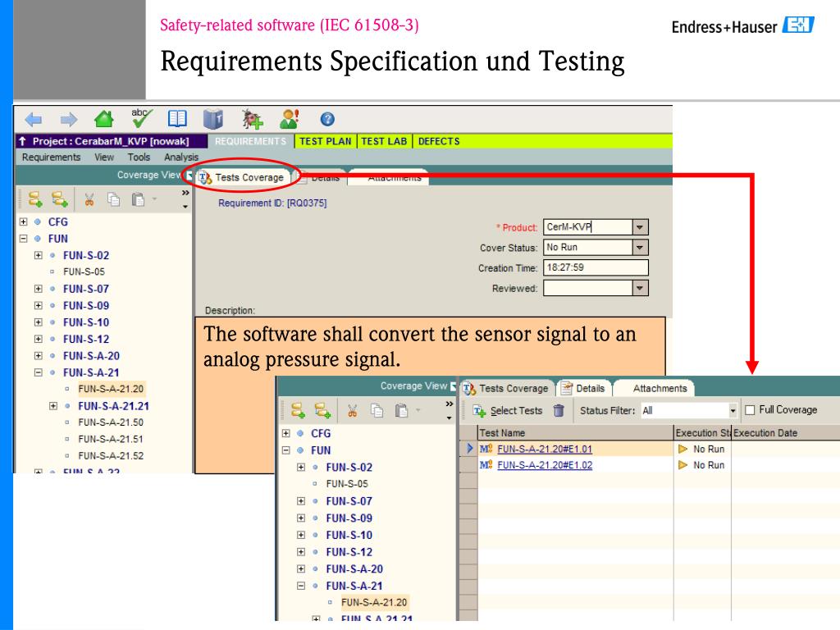Open the Product dropdown
Viewport: 840px width, 630px height.
tap(640, 227)
